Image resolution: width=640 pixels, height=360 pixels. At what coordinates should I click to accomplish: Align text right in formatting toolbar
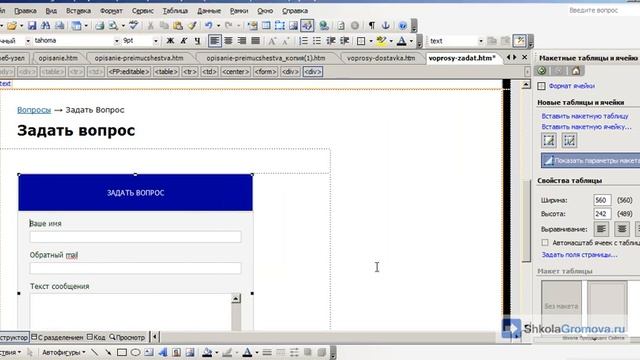[242, 41]
